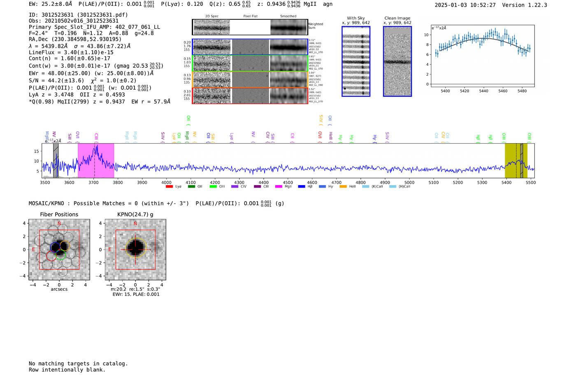Click the blue Hβ legend swatch
576x392 pixels.
(302, 187)
